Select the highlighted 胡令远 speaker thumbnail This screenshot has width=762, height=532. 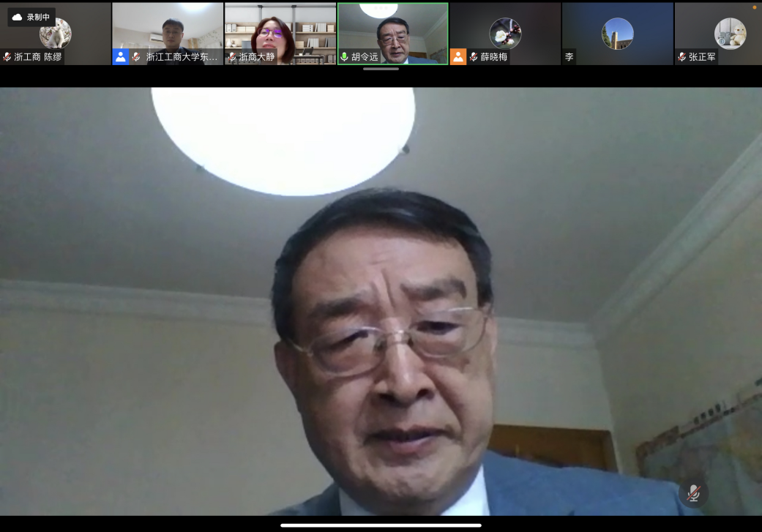click(x=392, y=34)
